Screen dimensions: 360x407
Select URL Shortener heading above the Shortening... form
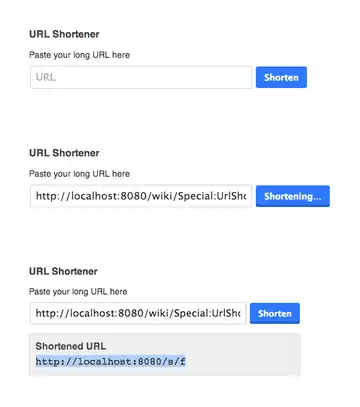[64, 153]
